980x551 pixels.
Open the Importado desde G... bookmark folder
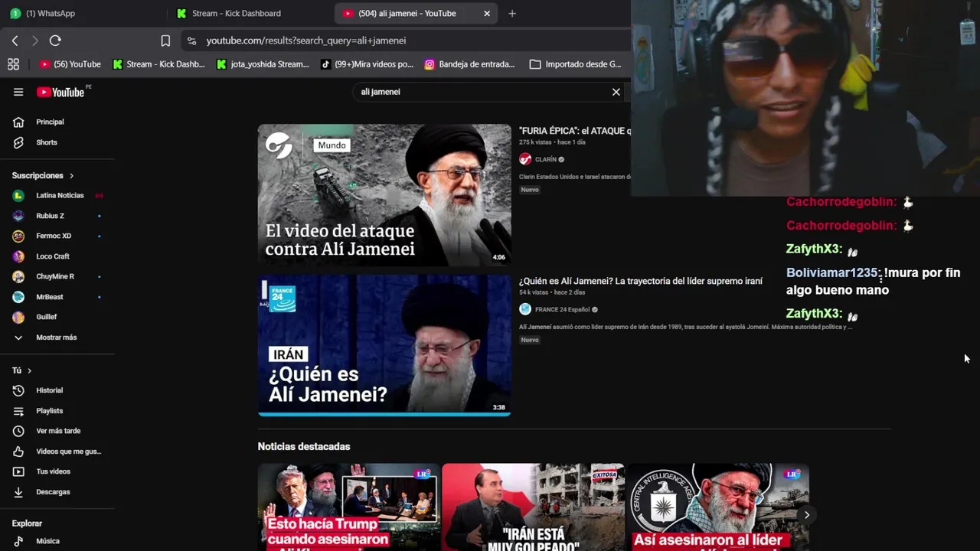(575, 64)
